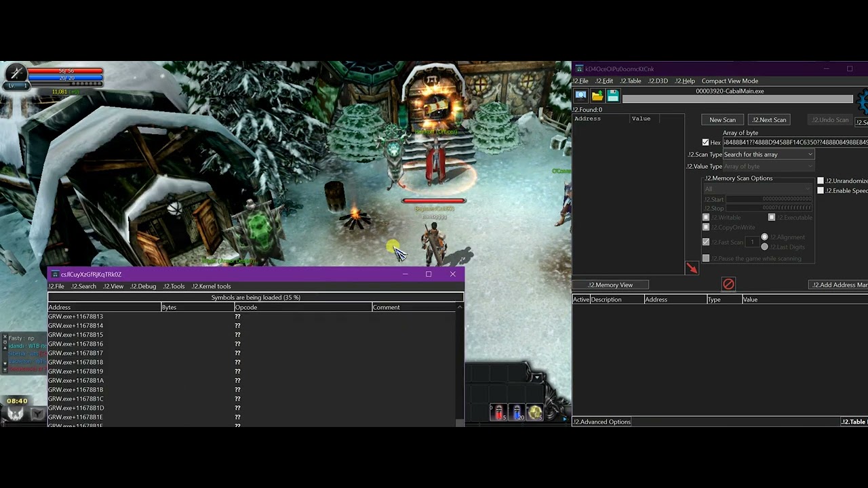Click the red player health bar
Screen dimensions: 868x488
point(65,71)
